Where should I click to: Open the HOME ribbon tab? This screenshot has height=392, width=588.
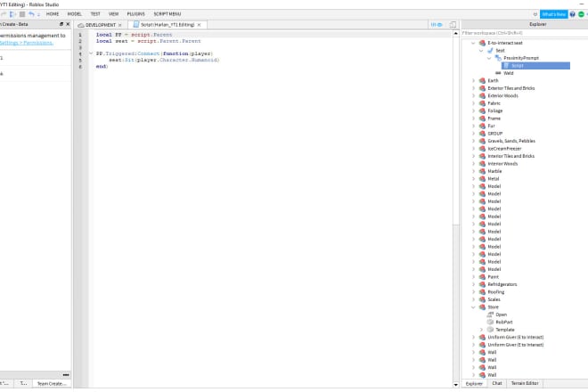point(53,14)
